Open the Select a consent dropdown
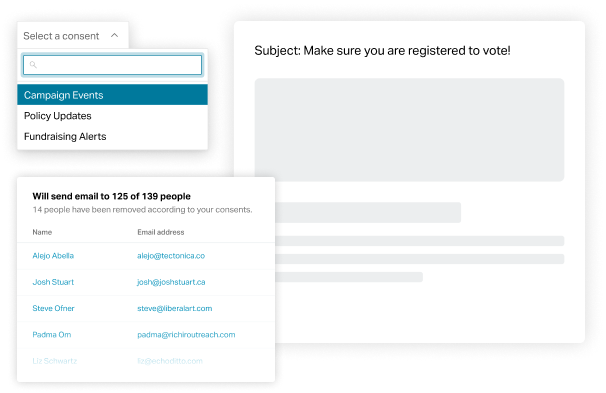The width and height of the screenshot is (606, 393). point(73,36)
